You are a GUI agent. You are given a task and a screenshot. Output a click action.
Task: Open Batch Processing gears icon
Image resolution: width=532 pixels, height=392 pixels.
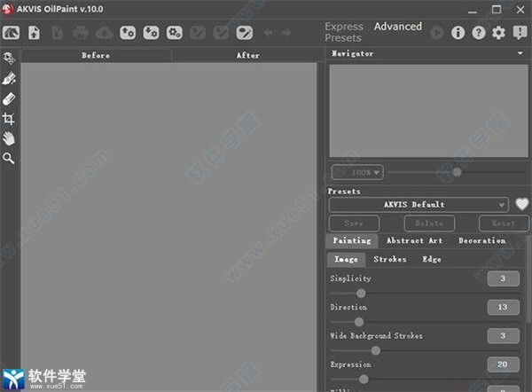coord(175,33)
